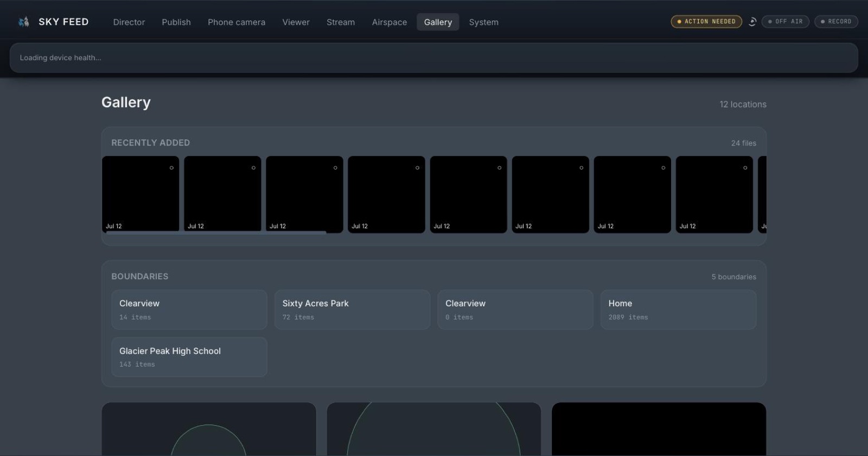Click the 24 files count
The height and width of the screenshot is (456, 868).
point(743,143)
